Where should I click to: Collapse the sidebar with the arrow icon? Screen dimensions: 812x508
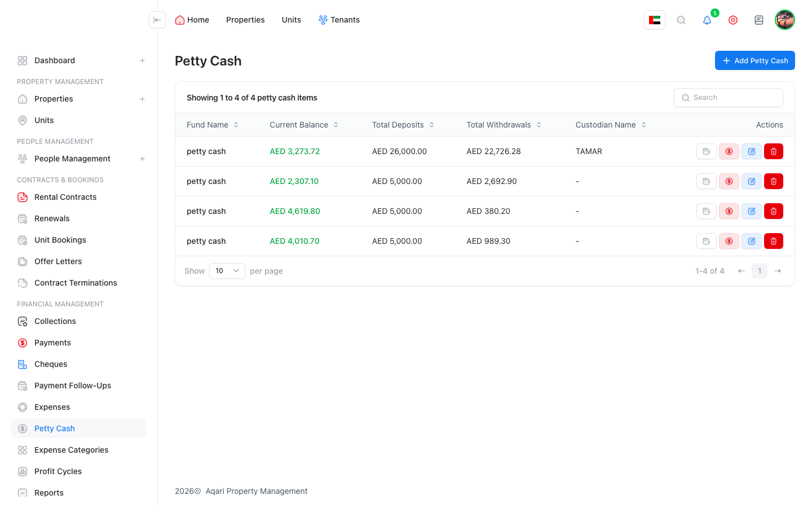(157, 20)
